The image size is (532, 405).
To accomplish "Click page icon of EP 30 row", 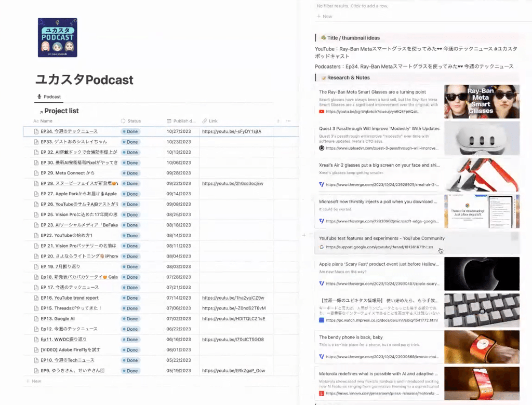I will click(36, 163).
